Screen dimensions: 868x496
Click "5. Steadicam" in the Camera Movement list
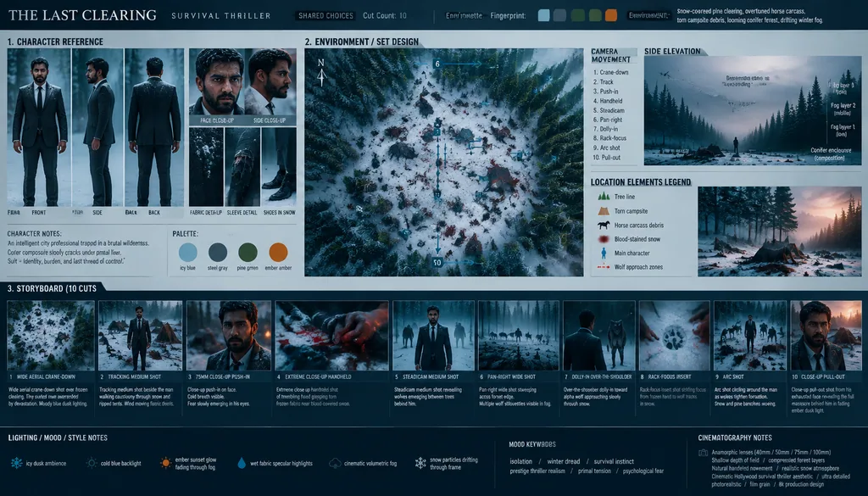tap(609, 111)
